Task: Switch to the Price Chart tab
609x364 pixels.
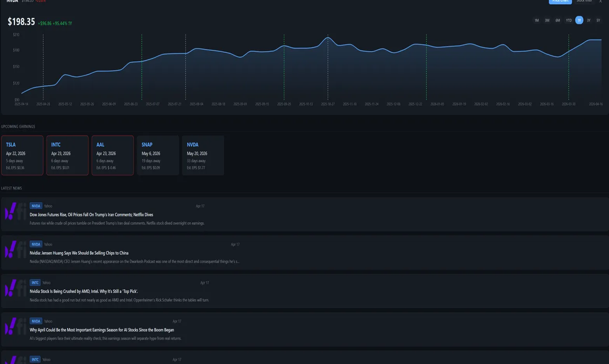Action: tap(560, 1)
